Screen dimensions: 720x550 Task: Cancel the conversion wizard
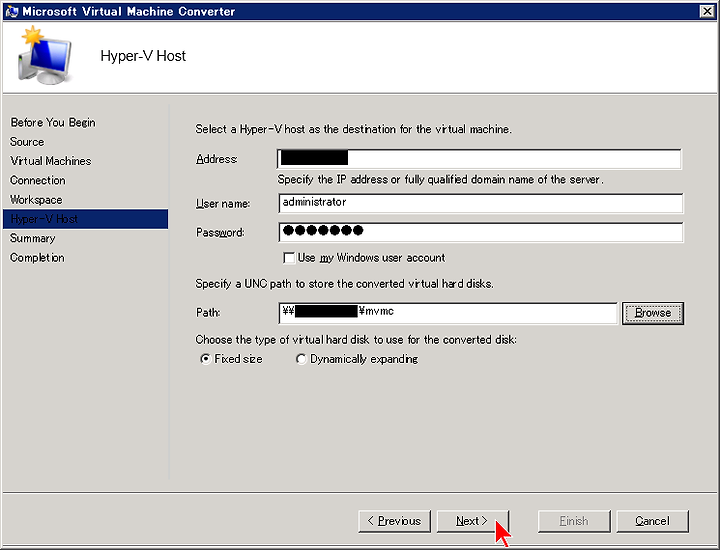(x=652, y=521)
